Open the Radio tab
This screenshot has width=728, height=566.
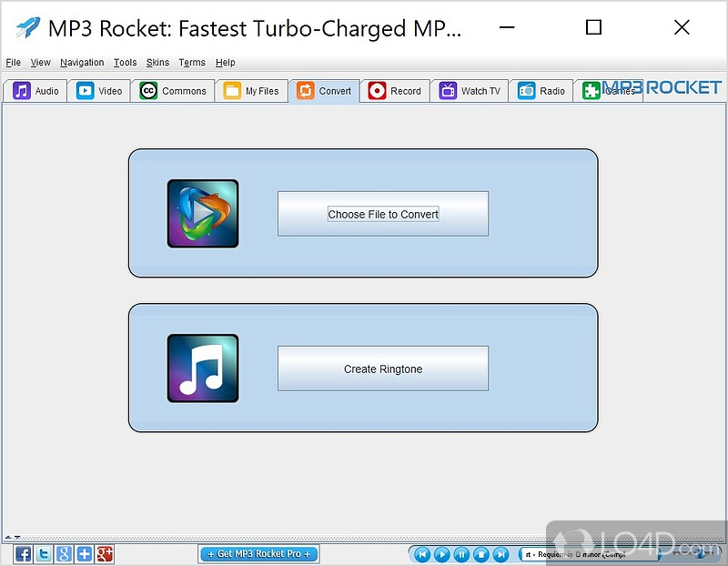click(541, 90)
